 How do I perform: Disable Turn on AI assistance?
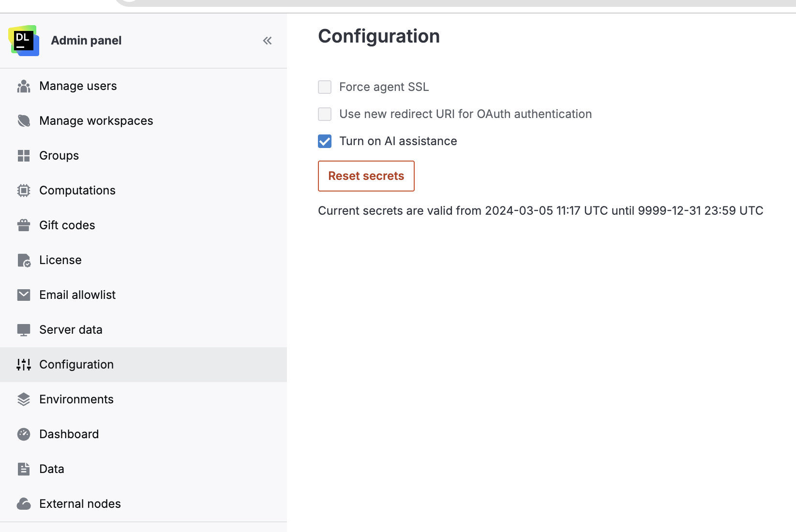tap(324, 141)
